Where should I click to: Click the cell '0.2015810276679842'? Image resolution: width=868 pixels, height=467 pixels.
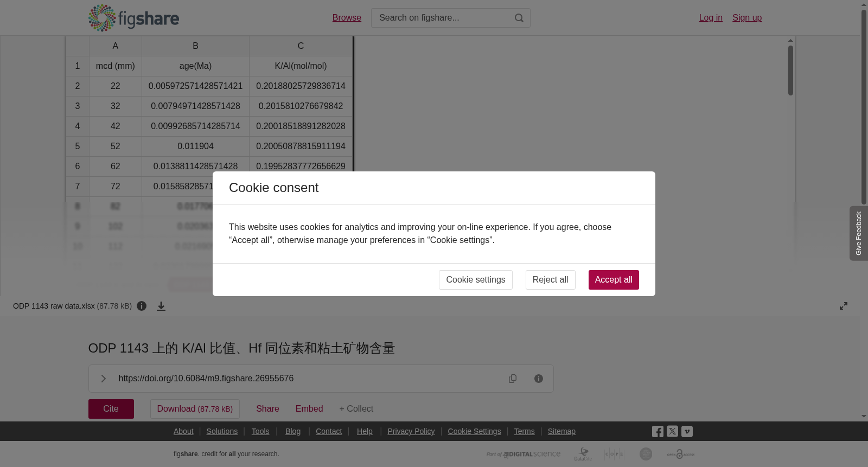pos(301,106)
